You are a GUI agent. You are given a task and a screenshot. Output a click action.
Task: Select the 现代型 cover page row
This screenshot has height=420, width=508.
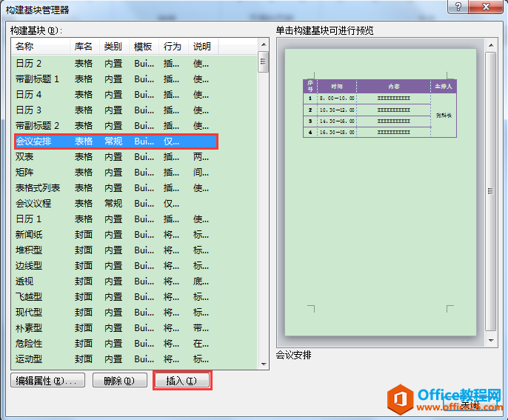click(117, 313)
